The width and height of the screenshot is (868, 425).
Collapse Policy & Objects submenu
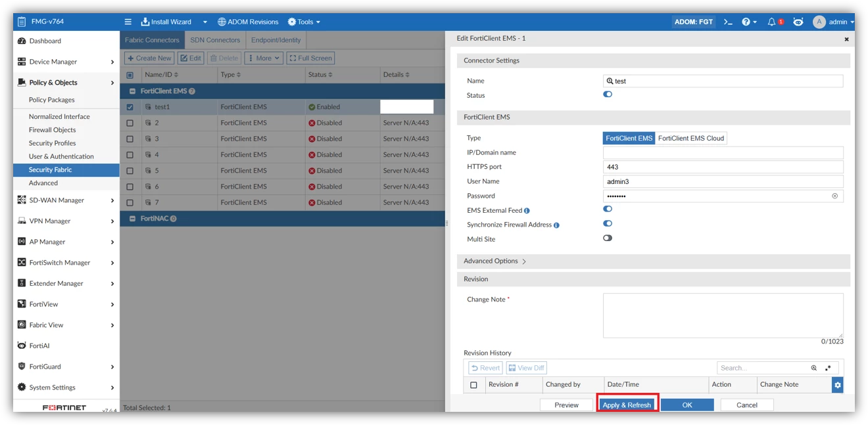pyautogui.click(x=112, y=83)
